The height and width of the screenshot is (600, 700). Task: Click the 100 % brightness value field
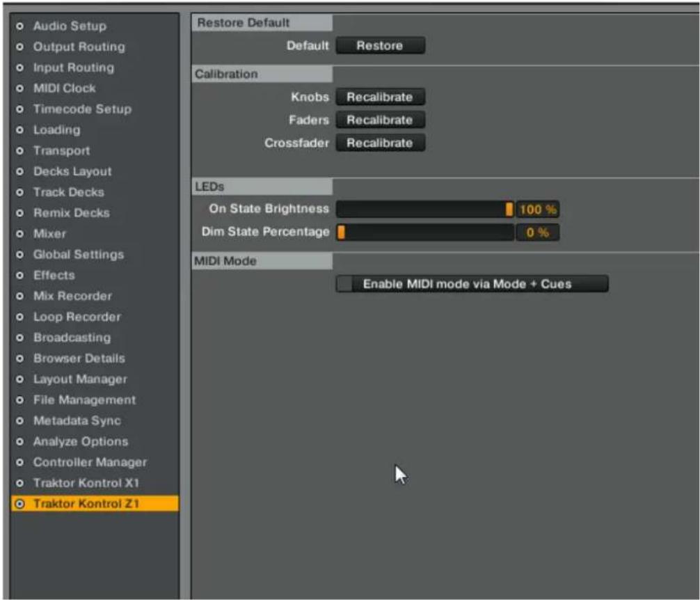tap(537, 209)
